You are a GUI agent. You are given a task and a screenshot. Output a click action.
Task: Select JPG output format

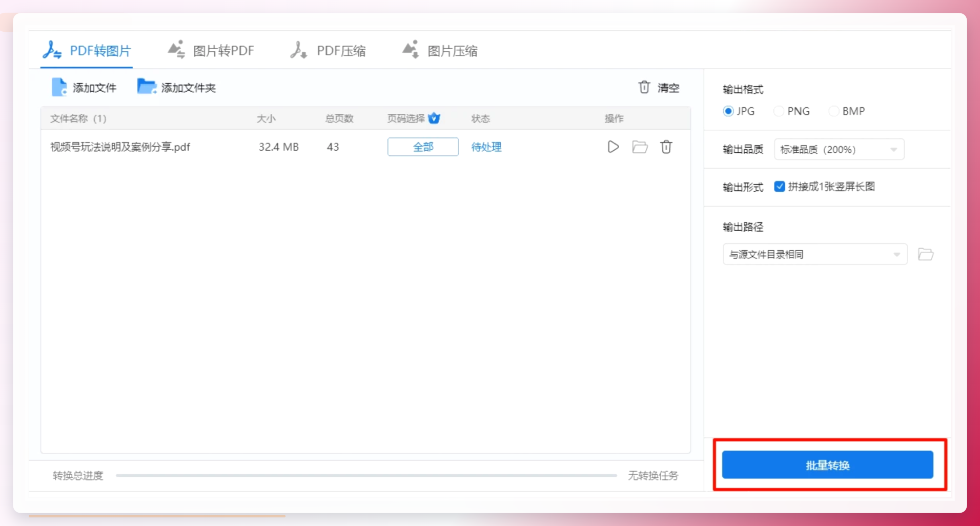coord(739,111)
